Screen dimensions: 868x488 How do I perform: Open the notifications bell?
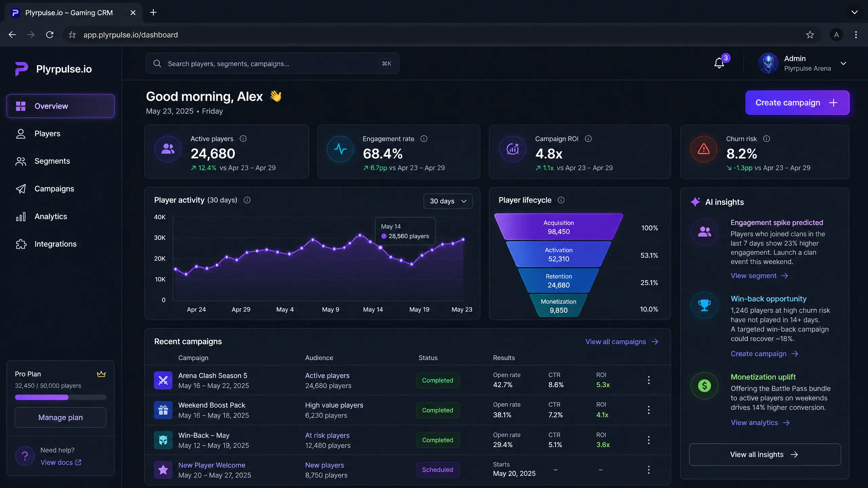coord(719,63)
